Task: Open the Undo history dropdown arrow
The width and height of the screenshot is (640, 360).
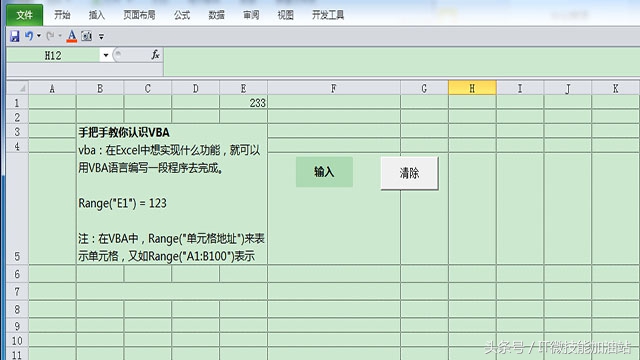Action: tap(39, 36)
